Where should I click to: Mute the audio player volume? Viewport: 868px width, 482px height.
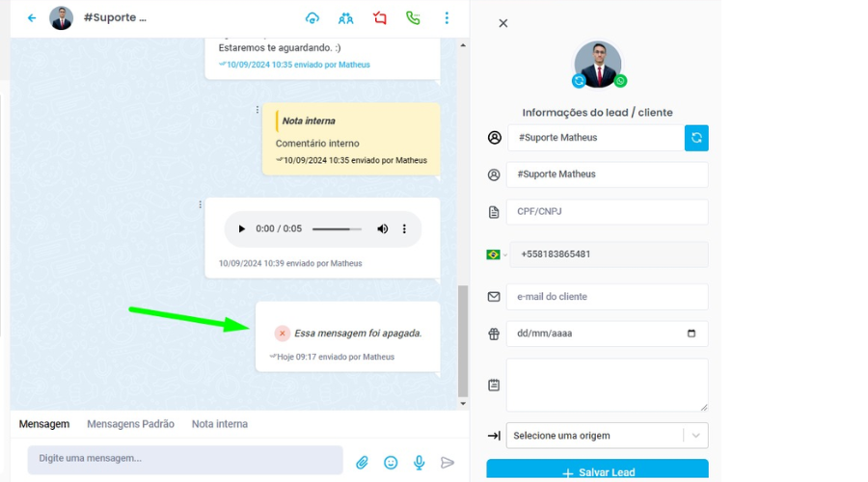pos(383,229)
